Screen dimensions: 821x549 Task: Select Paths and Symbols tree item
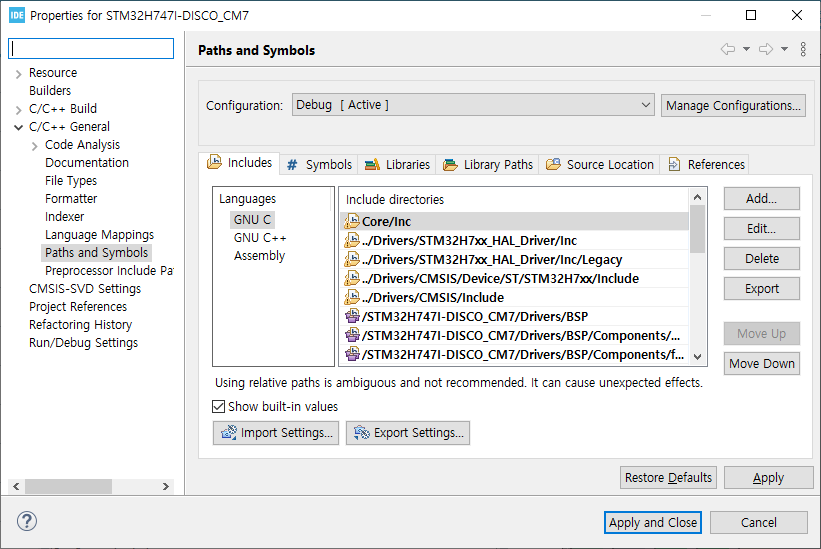[x=96, y=252]
